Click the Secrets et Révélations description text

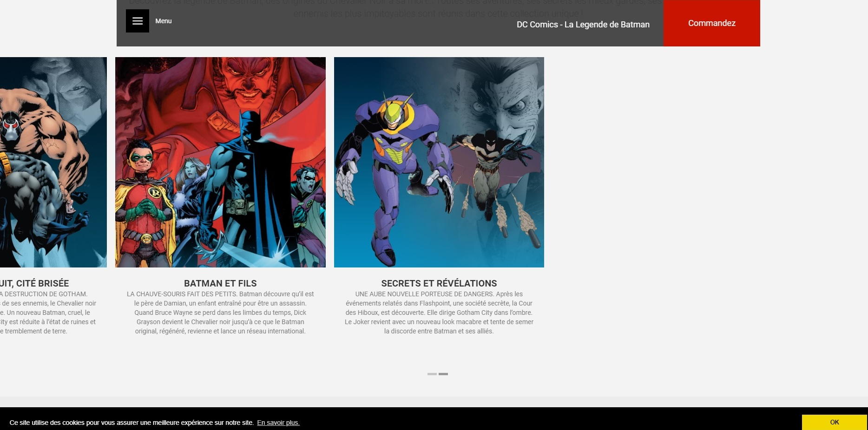point(439,313)
